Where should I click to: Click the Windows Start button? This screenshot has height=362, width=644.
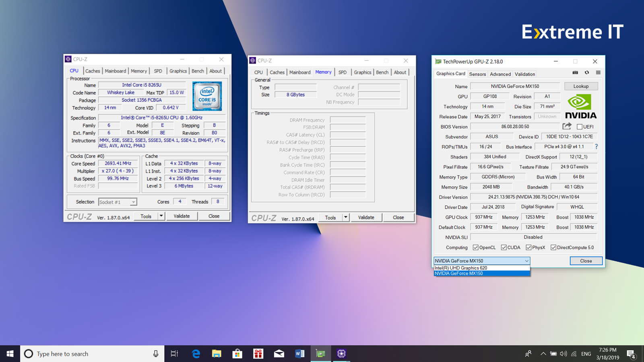point(10,354)
